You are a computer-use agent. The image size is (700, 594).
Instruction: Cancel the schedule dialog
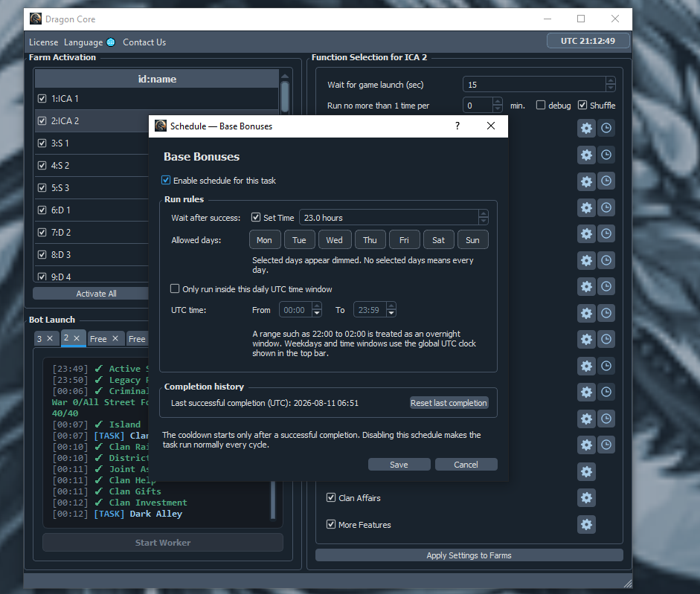(466, 465)
